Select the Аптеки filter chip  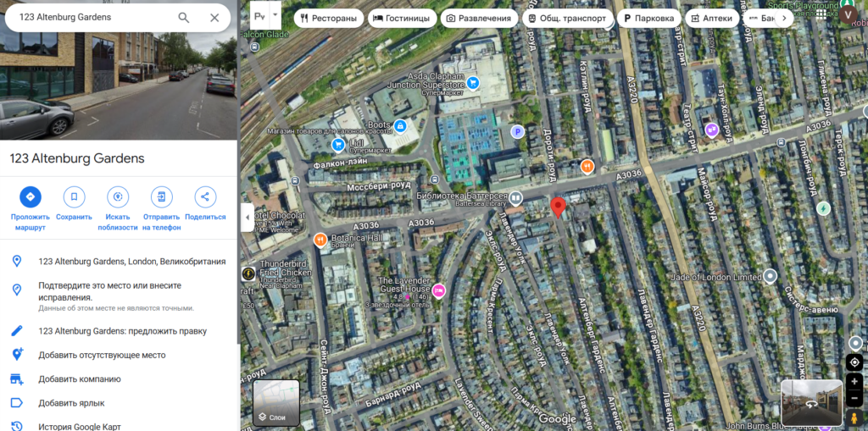click(x=712, y=19)
